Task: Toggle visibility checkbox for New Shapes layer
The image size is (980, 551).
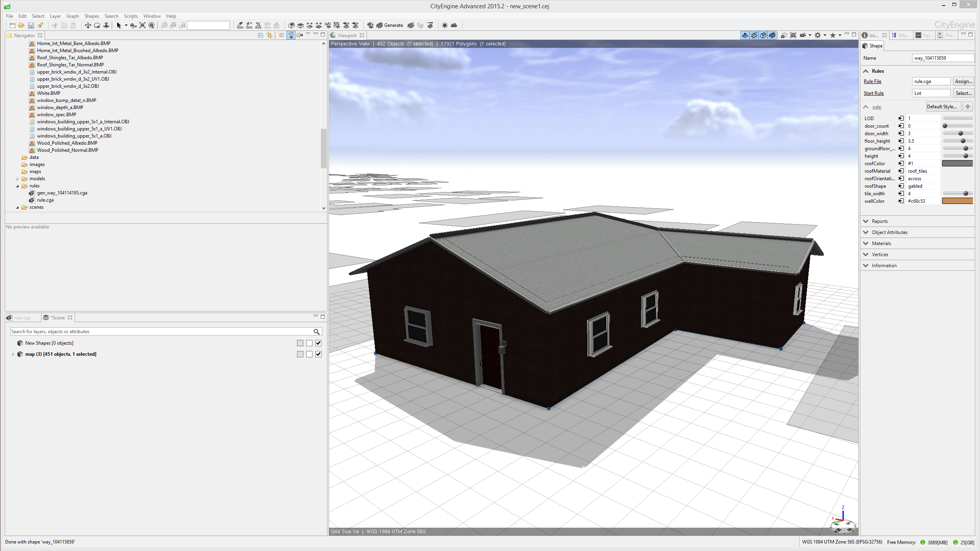Action: 318,343
